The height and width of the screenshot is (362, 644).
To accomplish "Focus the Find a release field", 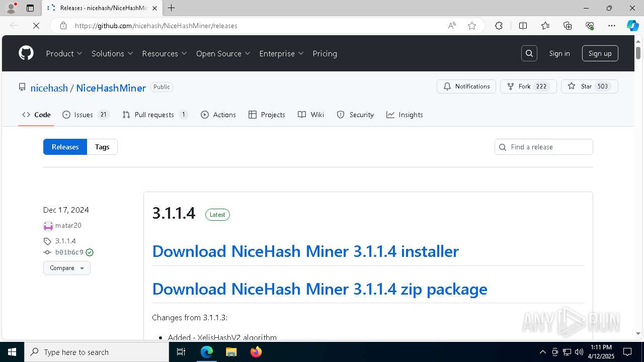I will (x=548, y=147).
